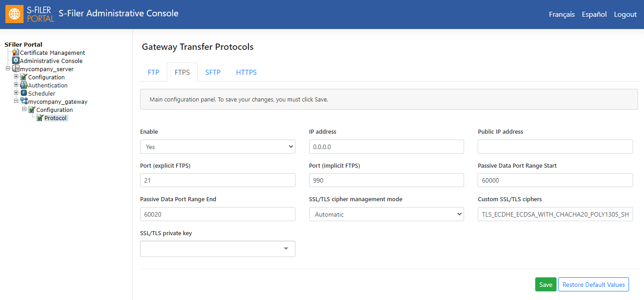Image resolution: width=644 pixels, height=300 pixels.
Task: Switch to the FTP tab
Action: tap(154, 73)
